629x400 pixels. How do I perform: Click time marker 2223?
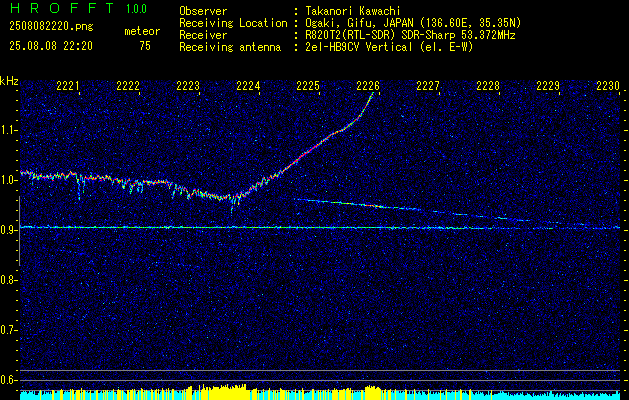click(188, 85)
